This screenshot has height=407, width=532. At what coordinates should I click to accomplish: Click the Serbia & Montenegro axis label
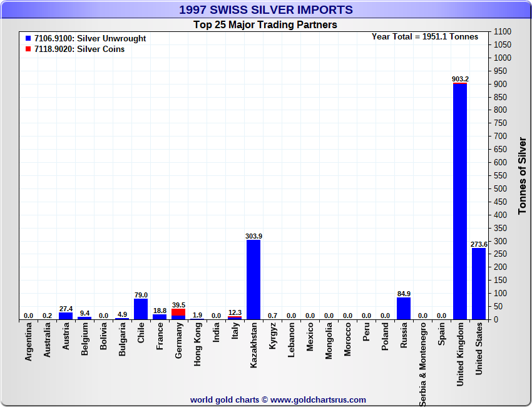pyautogui.click(x=423, y=364)
